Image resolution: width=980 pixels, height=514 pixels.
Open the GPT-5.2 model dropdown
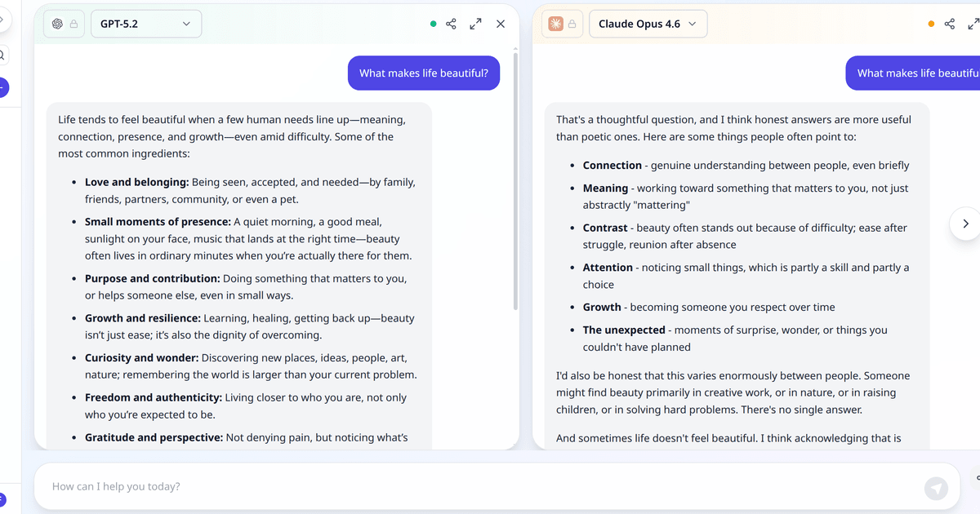pos(145,24)
